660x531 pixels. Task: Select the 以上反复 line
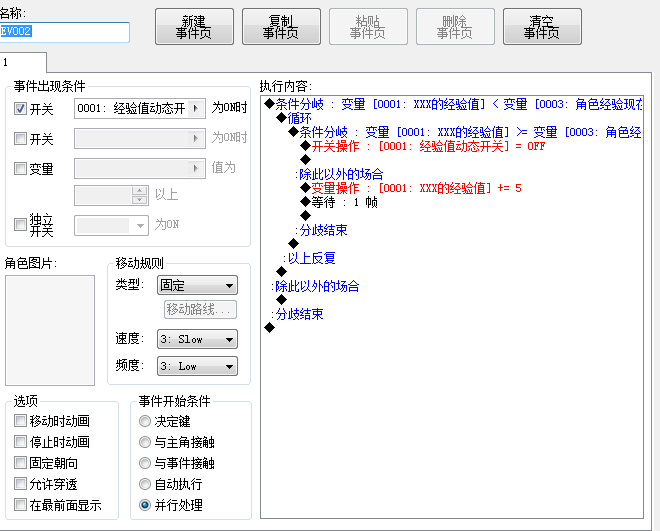click(x=310, y=258)
